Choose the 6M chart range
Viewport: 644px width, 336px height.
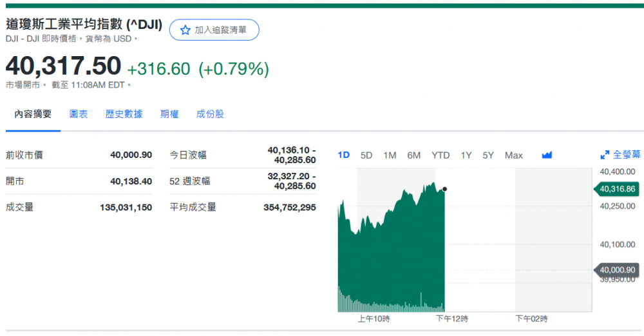[414, 155]
